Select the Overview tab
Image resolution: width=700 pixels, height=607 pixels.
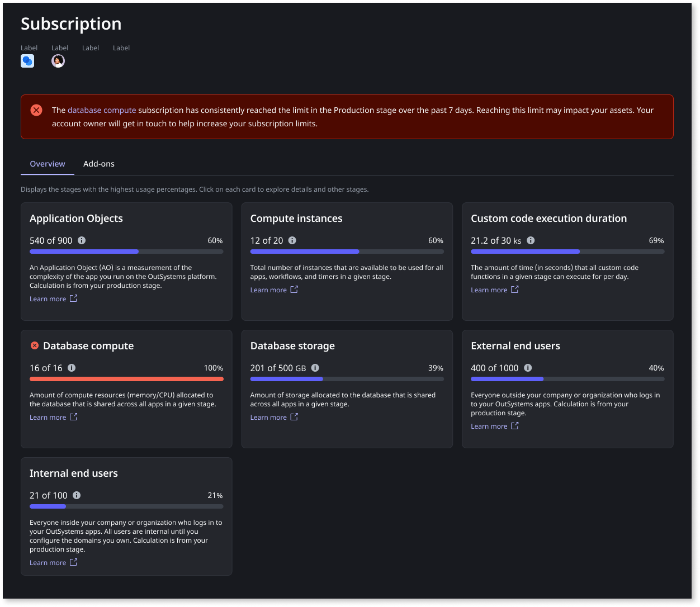tap(47, 164)
